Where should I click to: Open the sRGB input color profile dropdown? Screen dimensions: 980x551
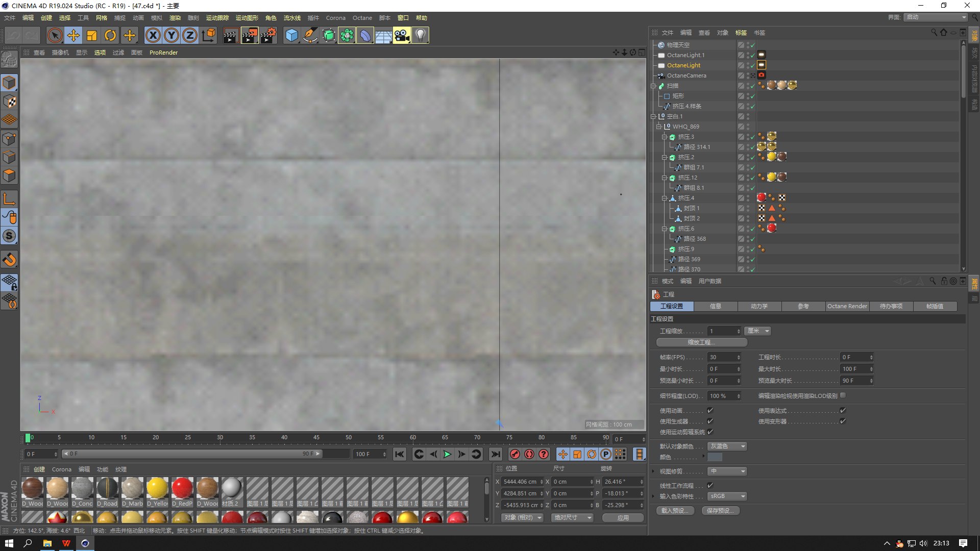[x=727, y=496]
